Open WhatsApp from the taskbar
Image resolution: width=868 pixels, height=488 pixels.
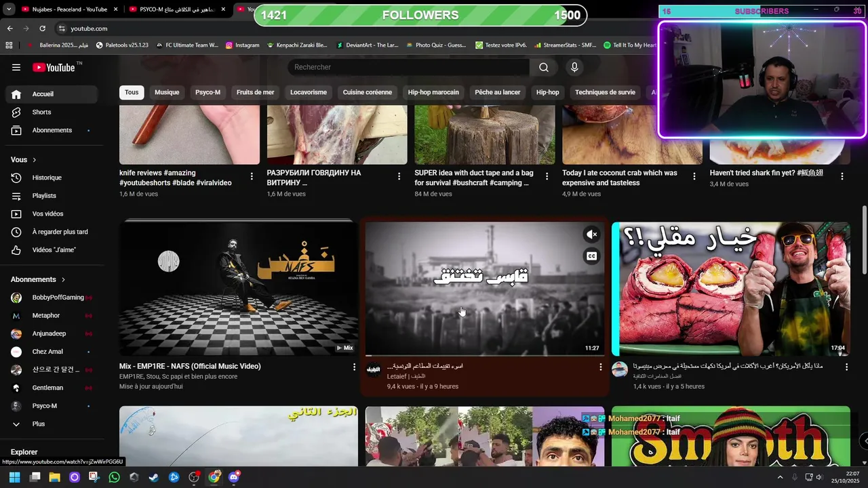coord(114,477)
